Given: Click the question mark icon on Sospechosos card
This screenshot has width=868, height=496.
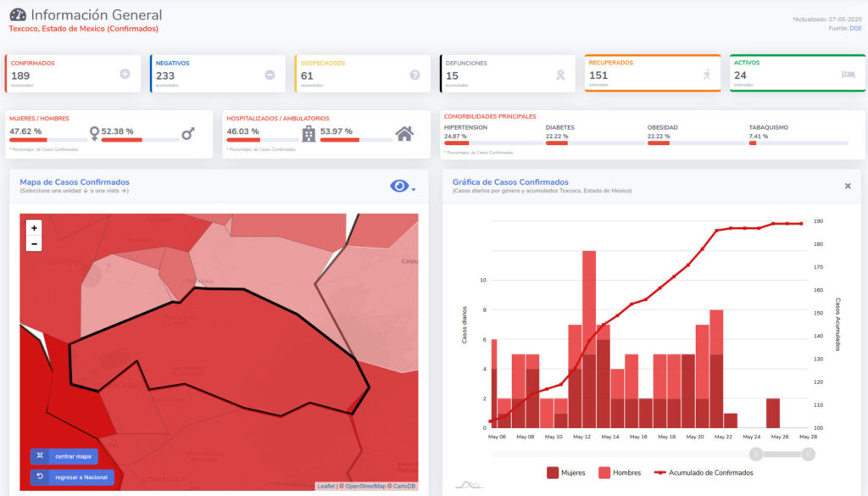Looking at the screenshot, I should tap(415, 75).
